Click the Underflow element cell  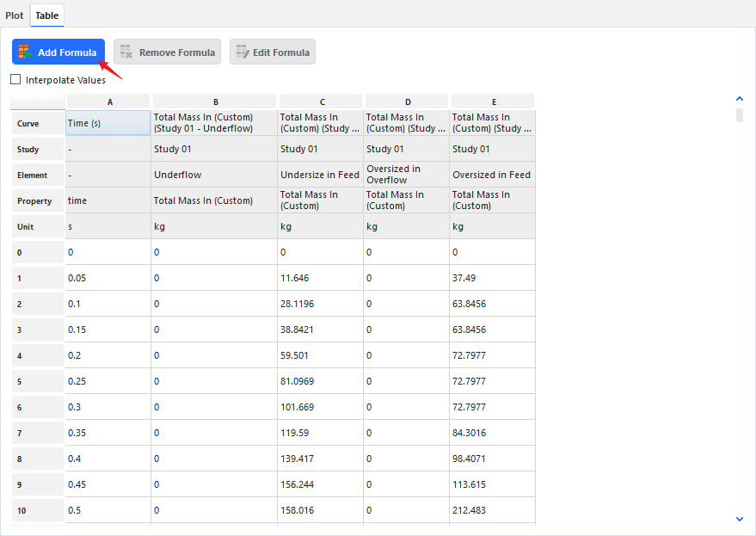tap(214, 175)
